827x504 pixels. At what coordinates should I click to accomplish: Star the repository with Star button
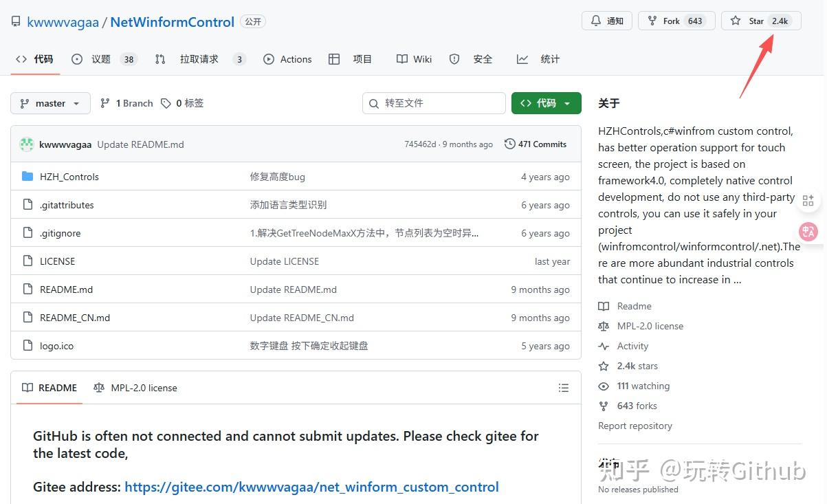click(761, 21)
